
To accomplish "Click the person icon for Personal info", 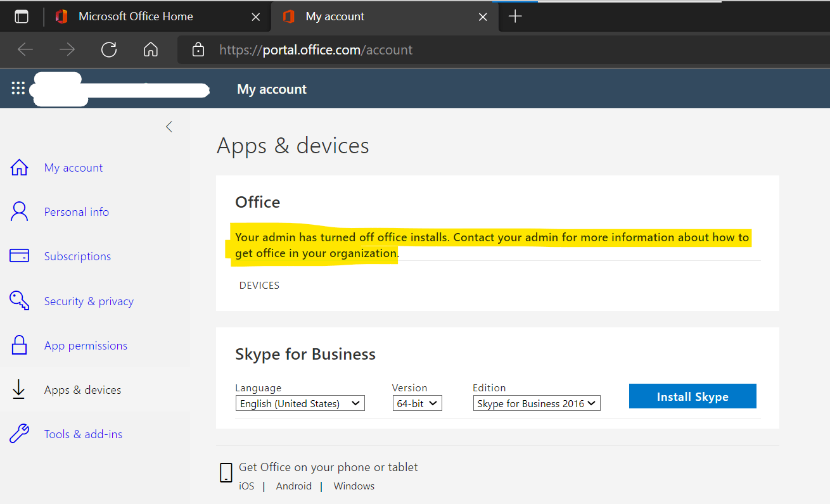I will pos(20,211).
